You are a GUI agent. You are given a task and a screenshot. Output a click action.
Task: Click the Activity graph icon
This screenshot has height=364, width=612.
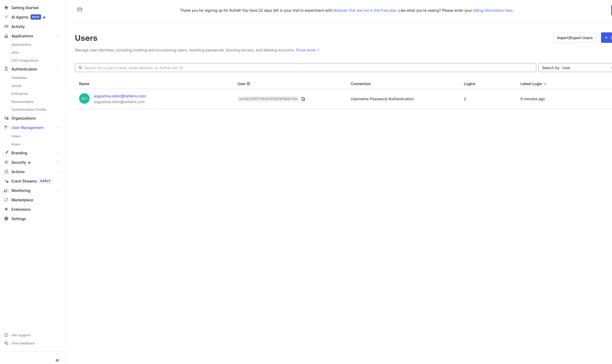point(6,26)
